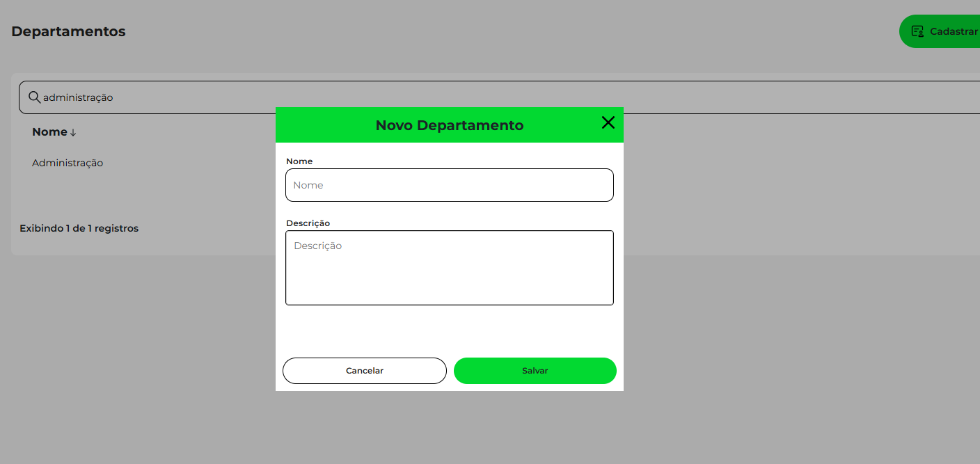Sort by the Nome column header
The height and width of the screenshot is (464, 980).
49,132
